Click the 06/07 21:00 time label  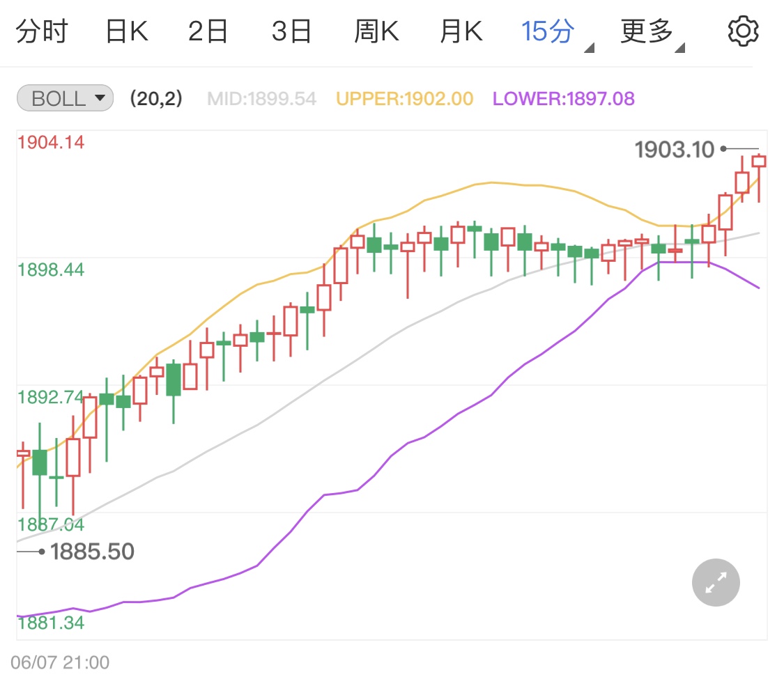pos(60,662)
